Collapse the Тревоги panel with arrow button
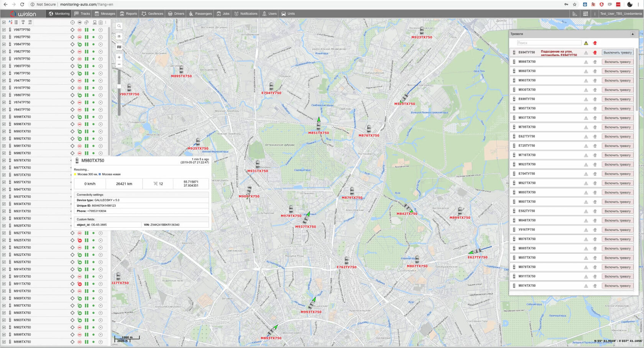Image resolution: width=644 pixels, height=348 pixels. 632,34
